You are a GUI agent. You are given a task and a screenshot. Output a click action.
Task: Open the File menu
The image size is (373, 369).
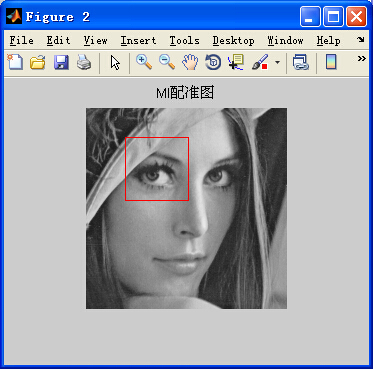click(x=21, y=41)
